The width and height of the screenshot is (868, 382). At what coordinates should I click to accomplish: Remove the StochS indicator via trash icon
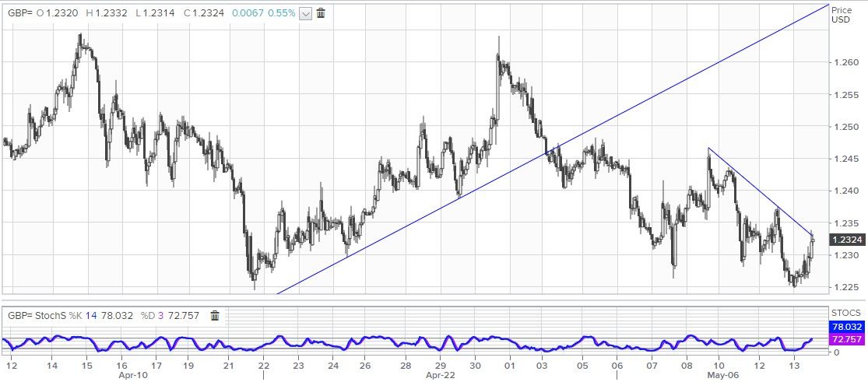tap(215, 316)
